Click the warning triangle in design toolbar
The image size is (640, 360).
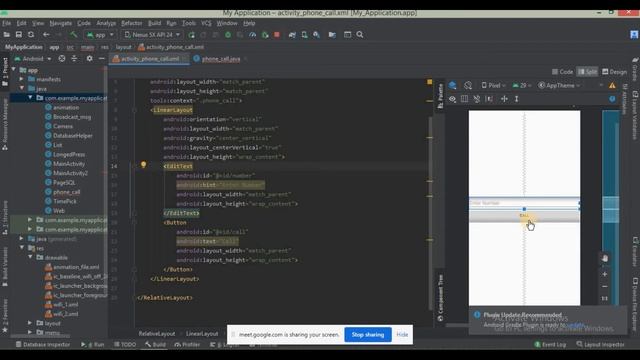612,85
